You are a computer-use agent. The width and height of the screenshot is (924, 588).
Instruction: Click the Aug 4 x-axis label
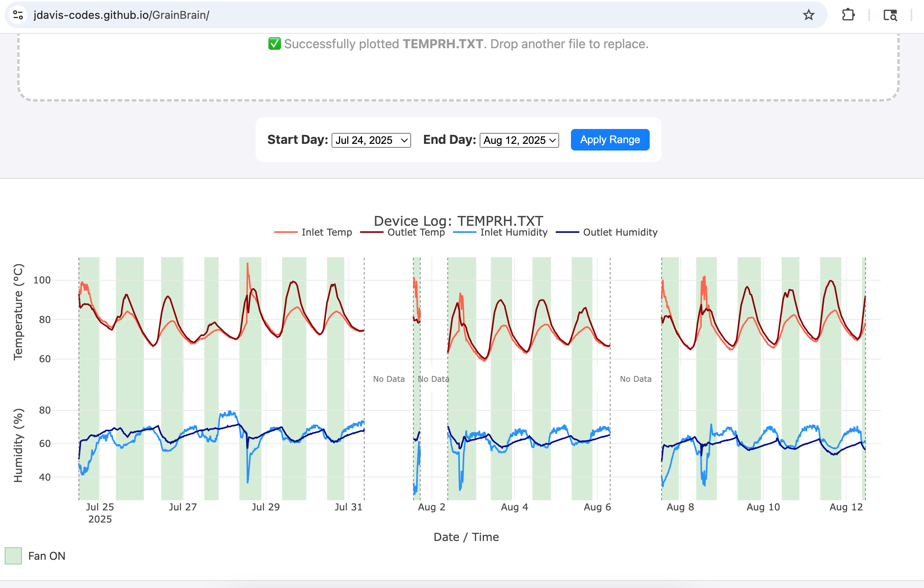[x=514, y=507]
